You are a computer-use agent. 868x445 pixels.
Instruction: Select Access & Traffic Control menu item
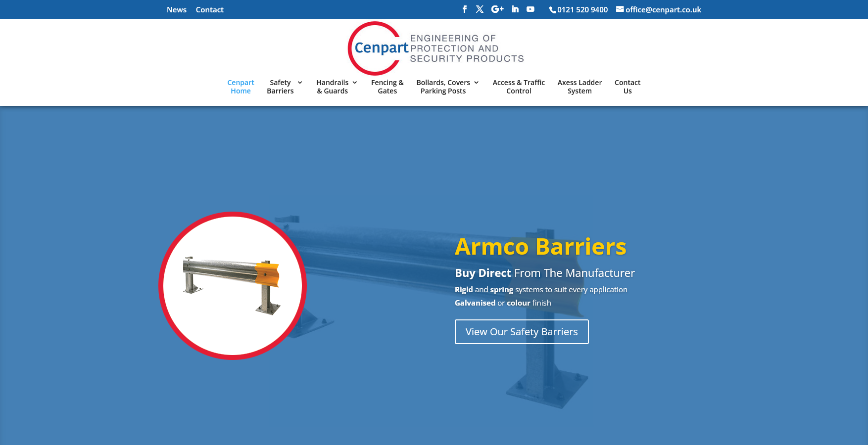[x=519, y=87]
